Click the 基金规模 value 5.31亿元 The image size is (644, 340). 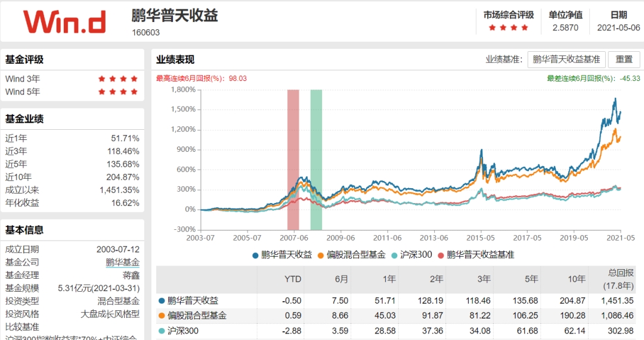pos(99,288)
